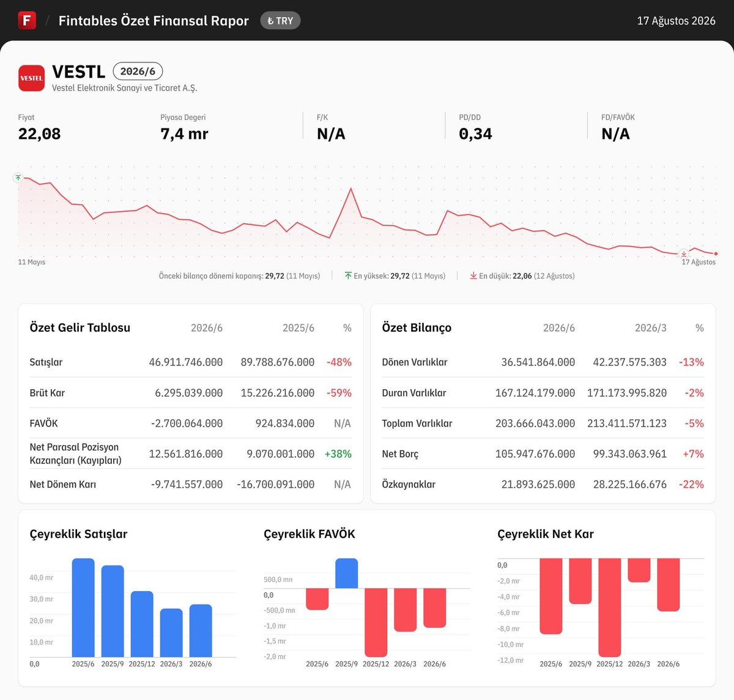Click the value -16.700.091.000
The width and height of the screenshot is (734, 700).
tap(276, 485)
